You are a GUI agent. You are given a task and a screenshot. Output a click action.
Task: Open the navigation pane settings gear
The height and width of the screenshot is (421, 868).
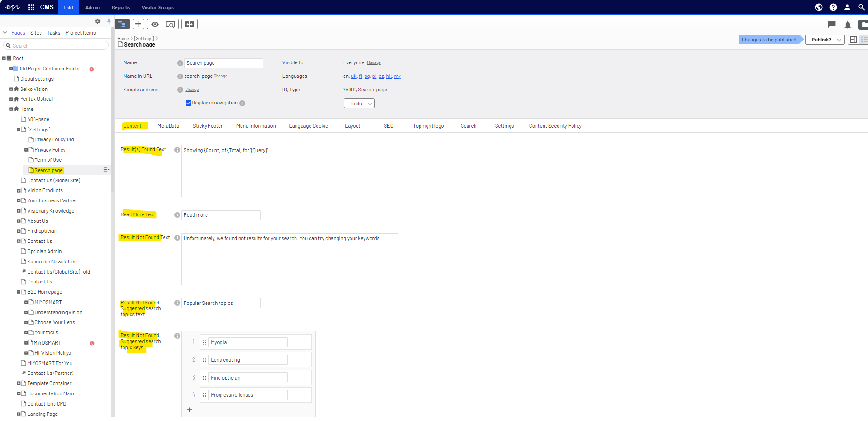click(x=97, y=21)
